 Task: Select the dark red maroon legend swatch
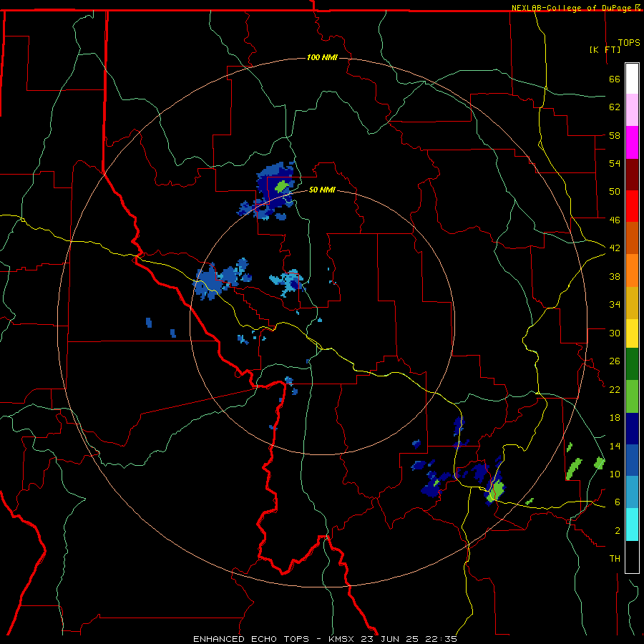coord(632,174)
